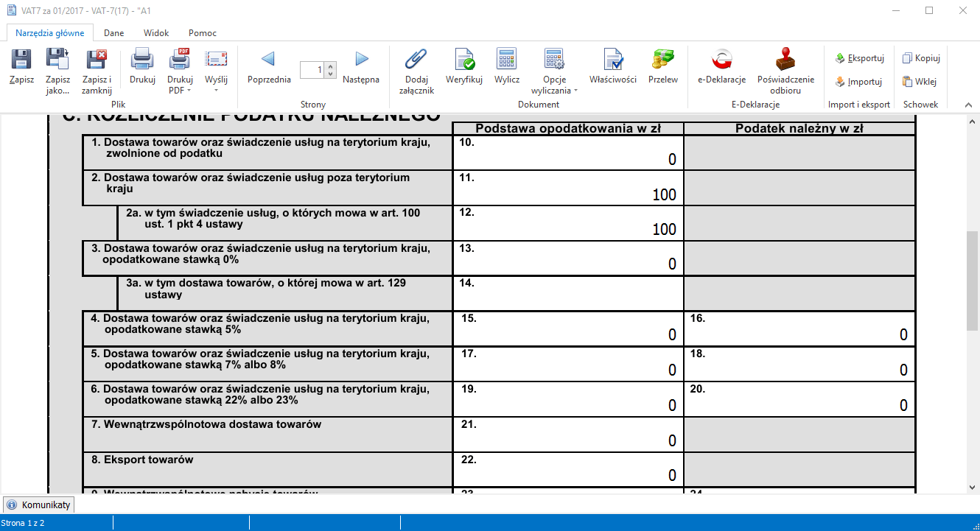Switch to the Dane ribbon tab
Image resolution: width=980 pixels, height=531 pixels.
tap(113, 33)
